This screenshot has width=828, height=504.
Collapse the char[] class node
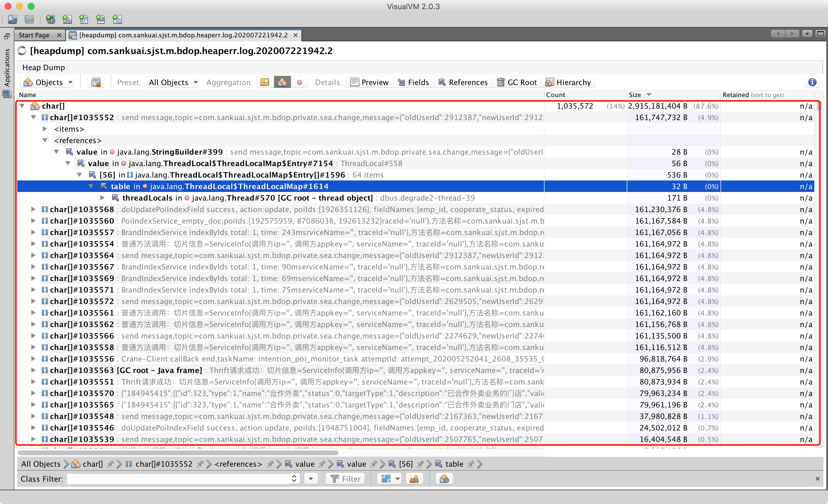coord(22,106)
